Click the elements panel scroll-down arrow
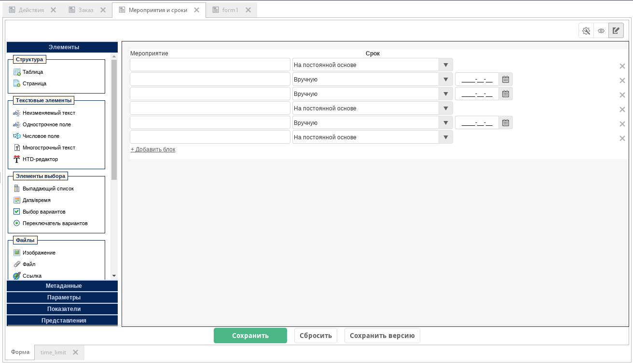633x364 pixels. tap(114, 276)
